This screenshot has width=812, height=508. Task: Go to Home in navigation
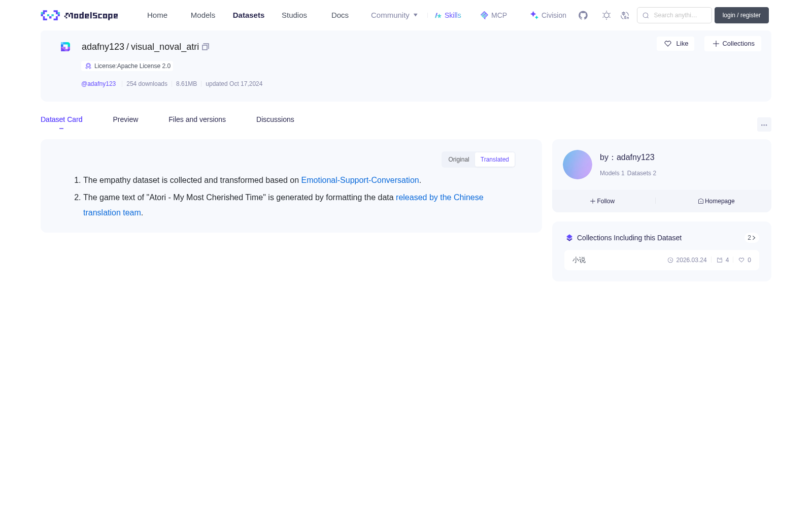tap(157, 15)
